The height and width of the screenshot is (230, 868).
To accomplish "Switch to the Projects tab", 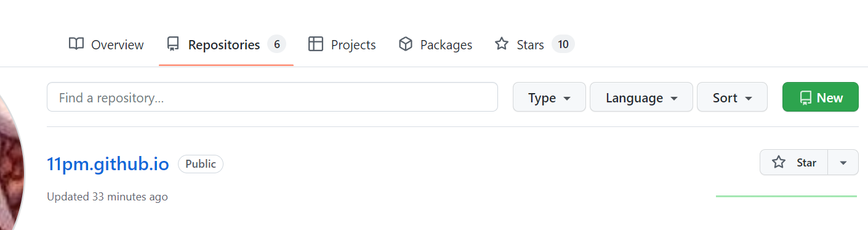I will (x=342, y=44).
